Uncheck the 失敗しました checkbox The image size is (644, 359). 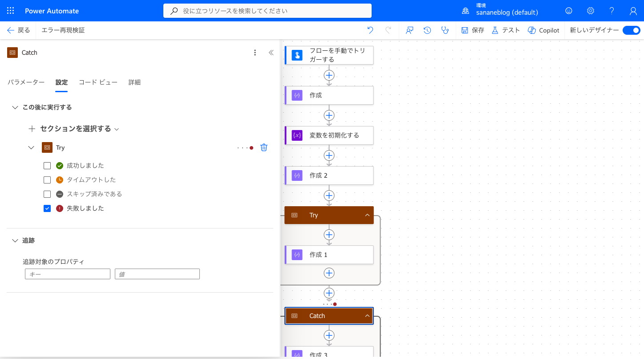(47, 208)
